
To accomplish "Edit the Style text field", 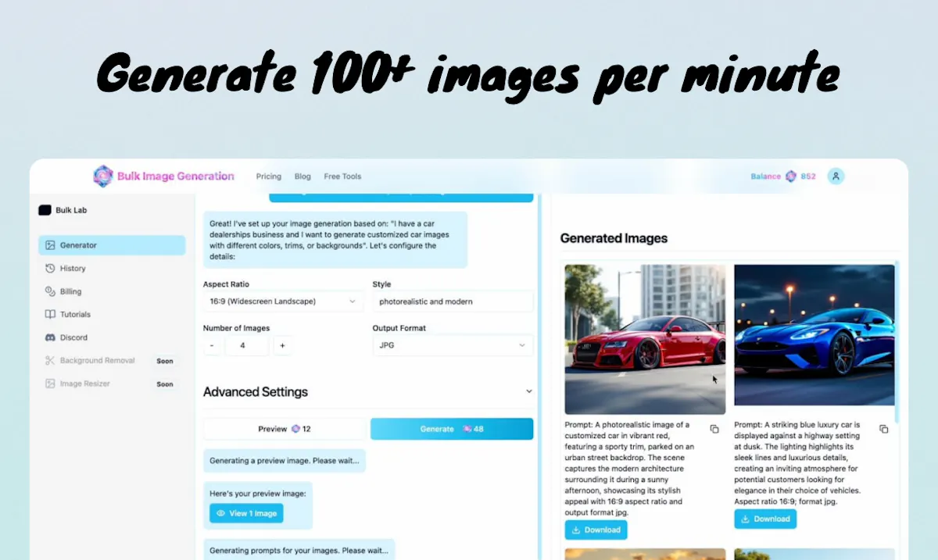I will [453, 301].
